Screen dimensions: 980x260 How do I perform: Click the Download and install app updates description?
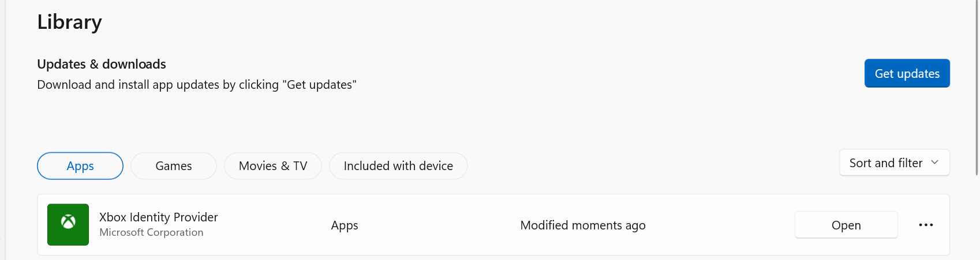197,85
